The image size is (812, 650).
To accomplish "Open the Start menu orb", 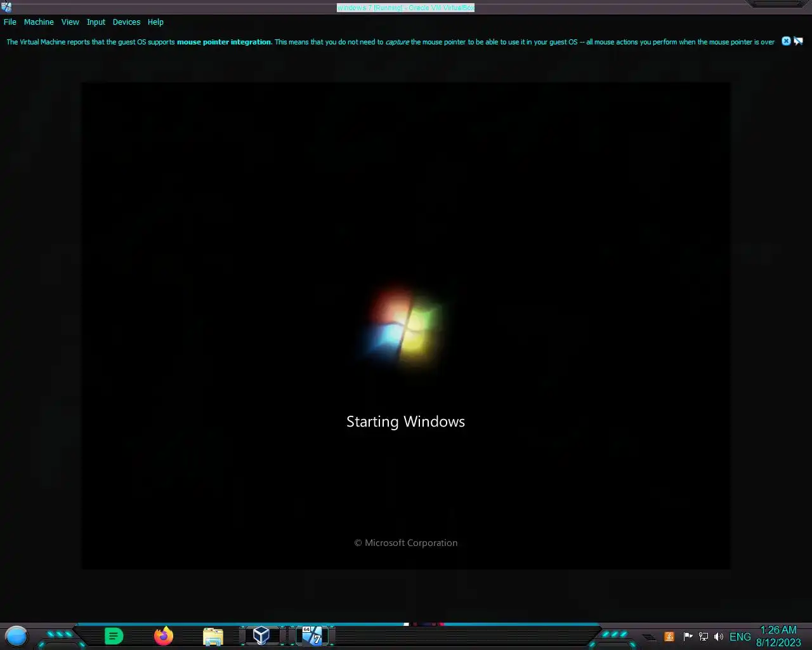I will (16, 636).
